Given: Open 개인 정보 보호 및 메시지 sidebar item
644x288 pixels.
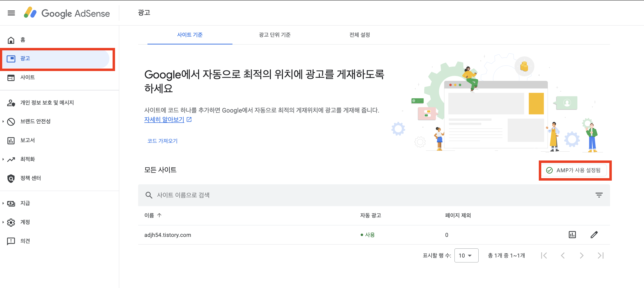Looking at the screenshot, I should point(47,103).
